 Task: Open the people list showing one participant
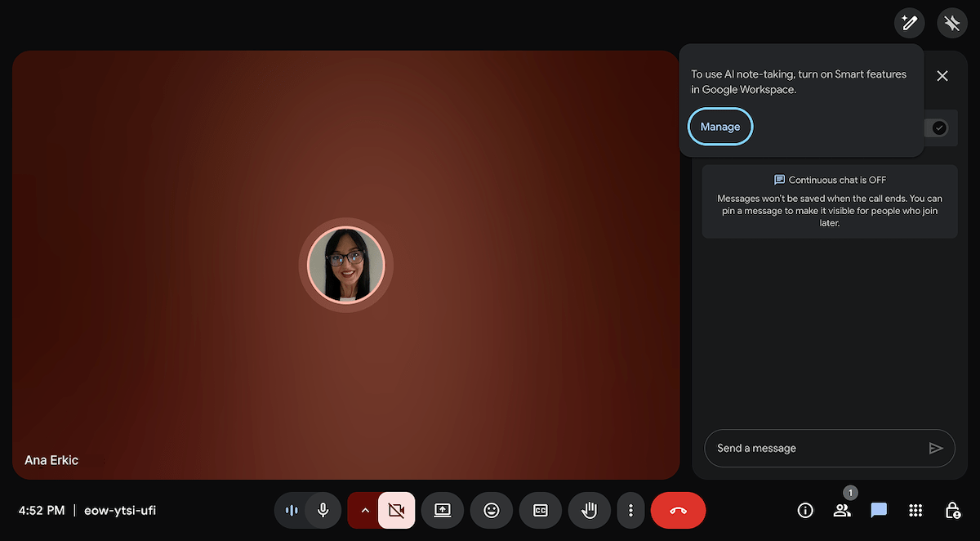pos(842,510)
